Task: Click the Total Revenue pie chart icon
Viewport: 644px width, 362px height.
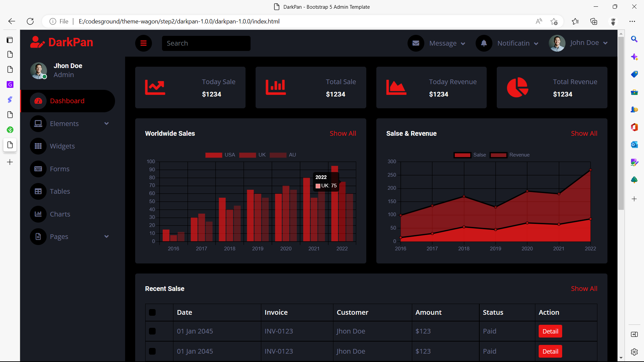Action: 518,87
